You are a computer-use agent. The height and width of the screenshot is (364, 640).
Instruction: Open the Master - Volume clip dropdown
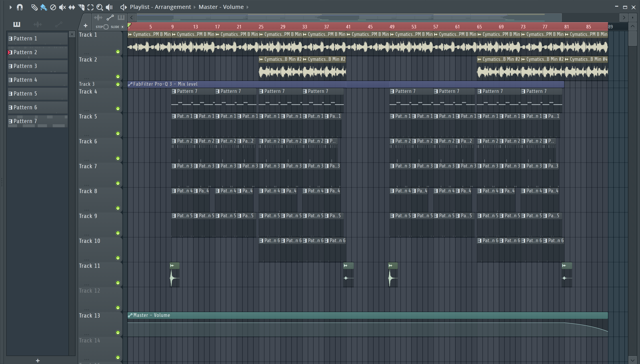click(x=221, y=7)
